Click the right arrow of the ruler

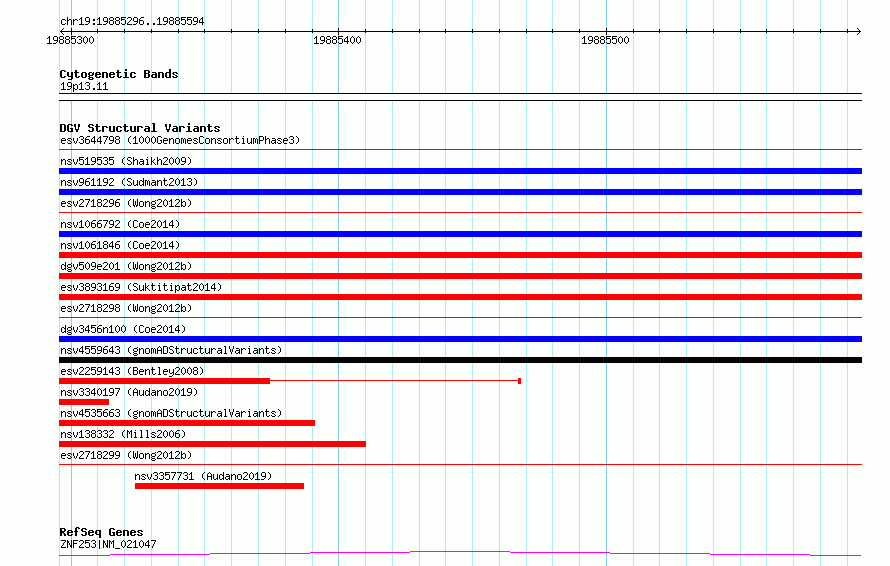pos(858,31)
